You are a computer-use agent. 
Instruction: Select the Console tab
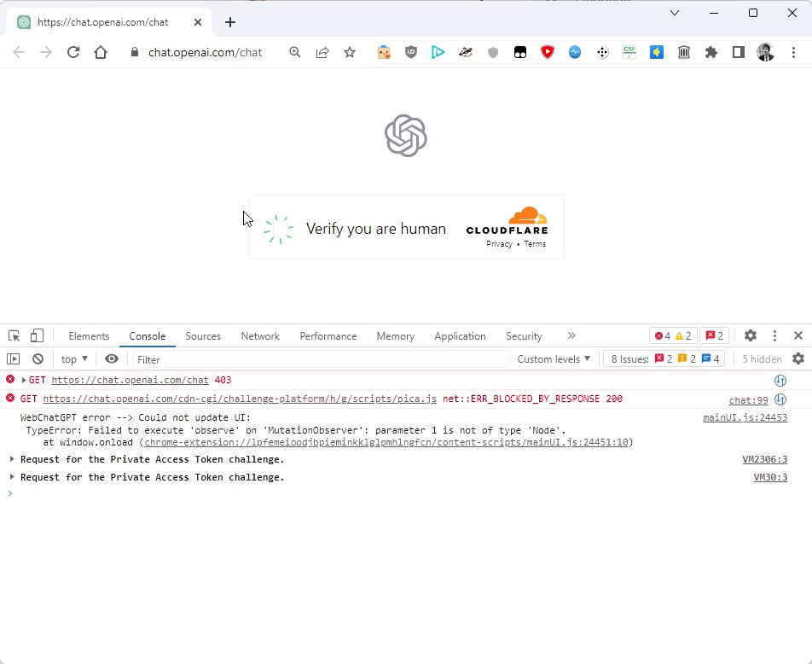pyautogui.click(x=147, y=336)
